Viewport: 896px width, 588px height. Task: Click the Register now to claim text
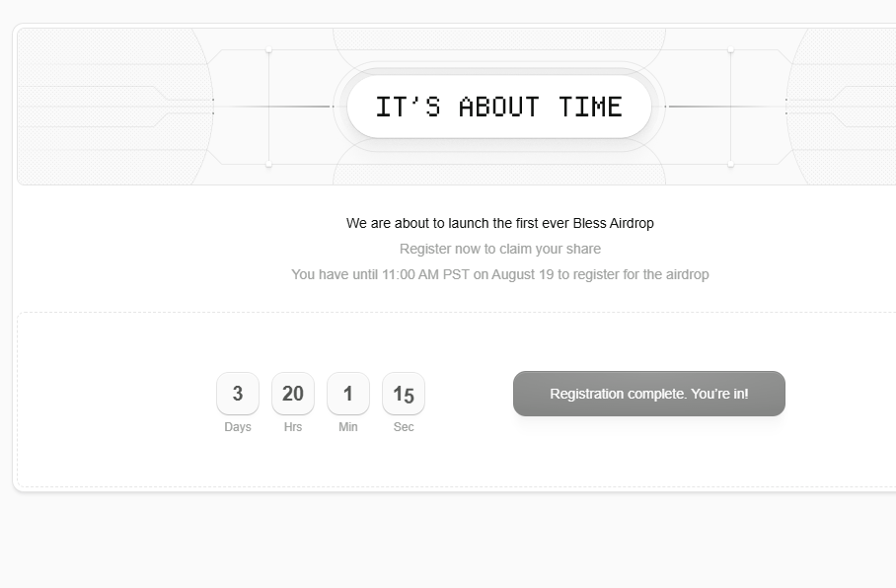(x=499, y=249)
